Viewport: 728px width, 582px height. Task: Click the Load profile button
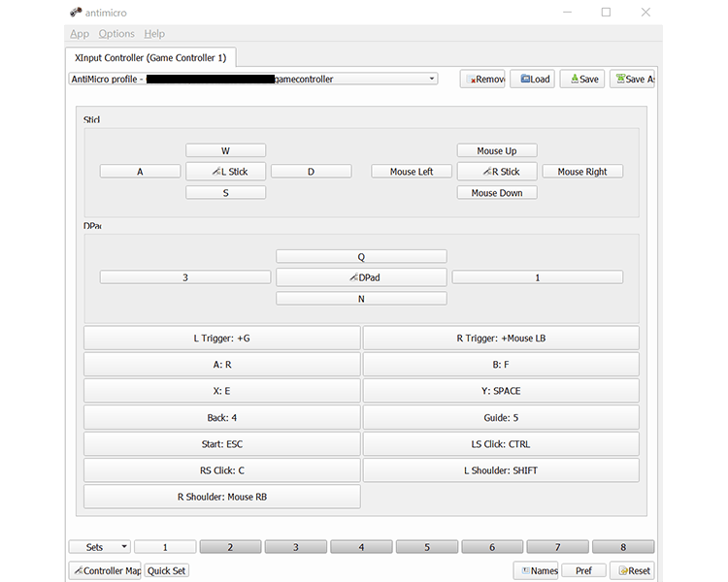coord(532,79)
